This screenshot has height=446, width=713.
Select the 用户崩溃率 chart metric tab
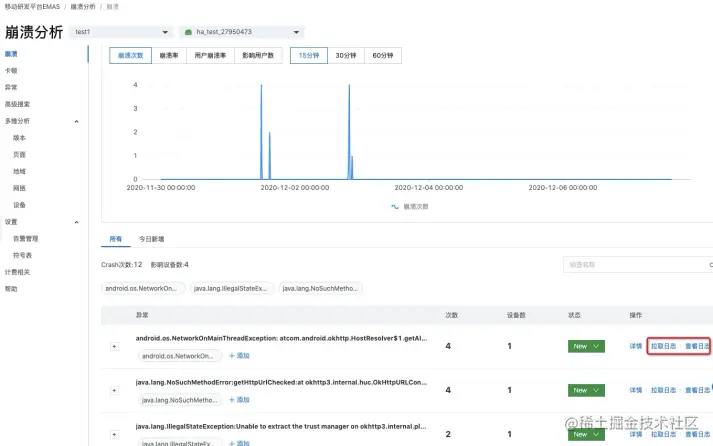(210, 55)
